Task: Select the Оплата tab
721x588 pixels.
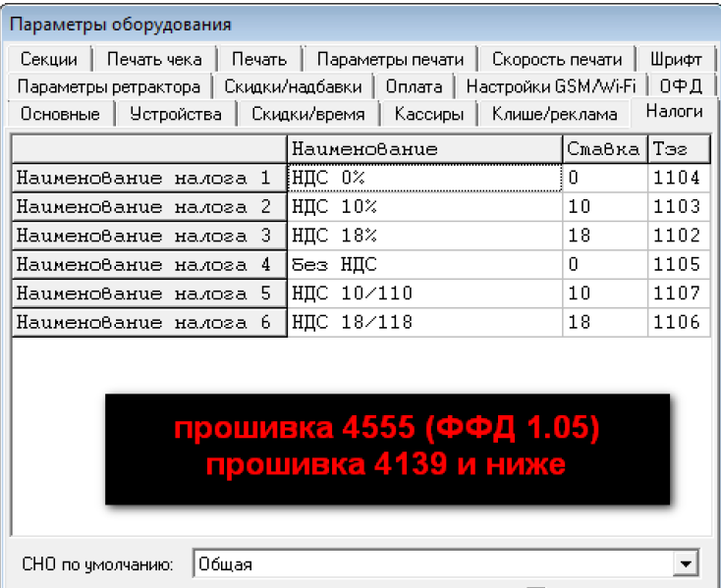Action: pos(414,86)
